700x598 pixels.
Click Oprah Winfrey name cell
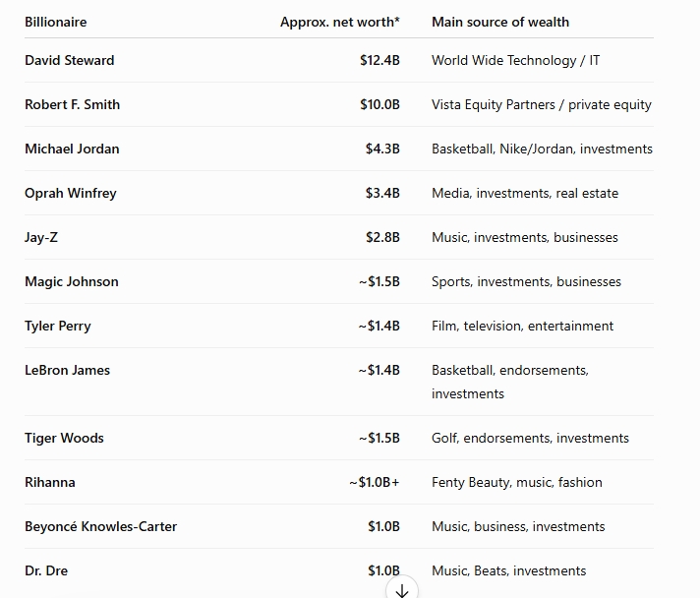(x=71, y=193)
